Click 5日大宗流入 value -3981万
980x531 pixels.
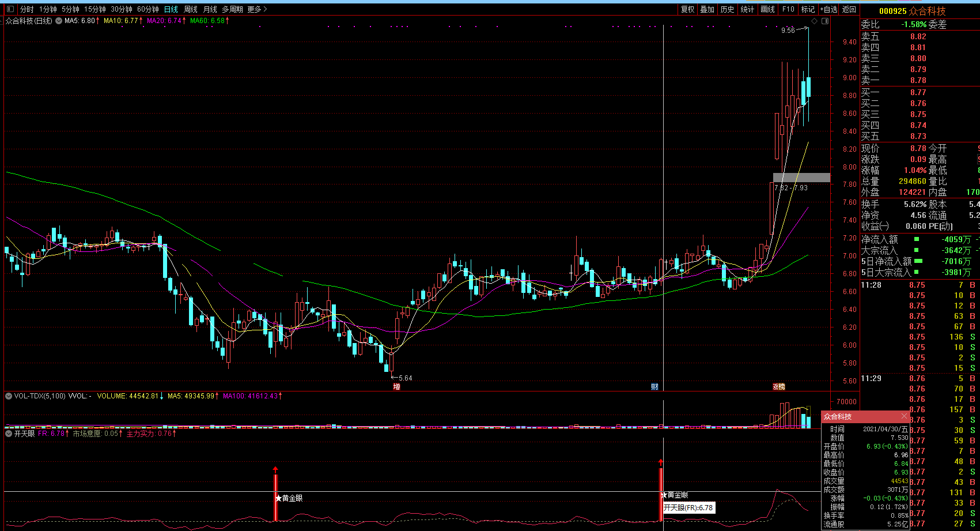point(956,272)
